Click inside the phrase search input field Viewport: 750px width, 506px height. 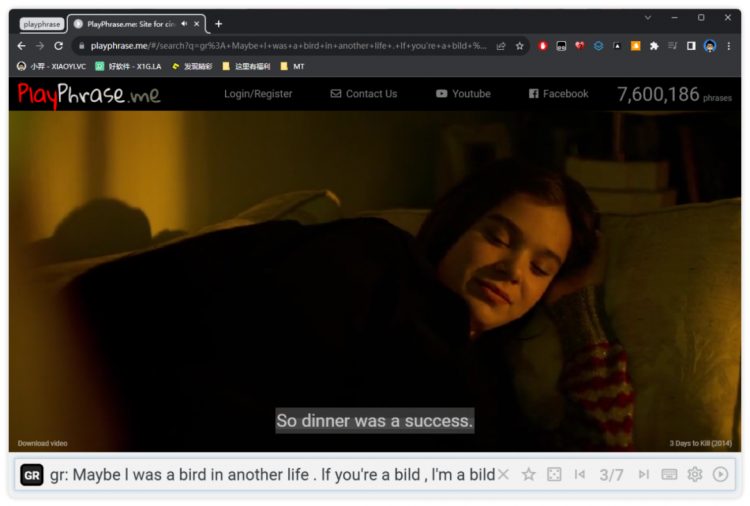pyautogui.click(x=270, y=474)
